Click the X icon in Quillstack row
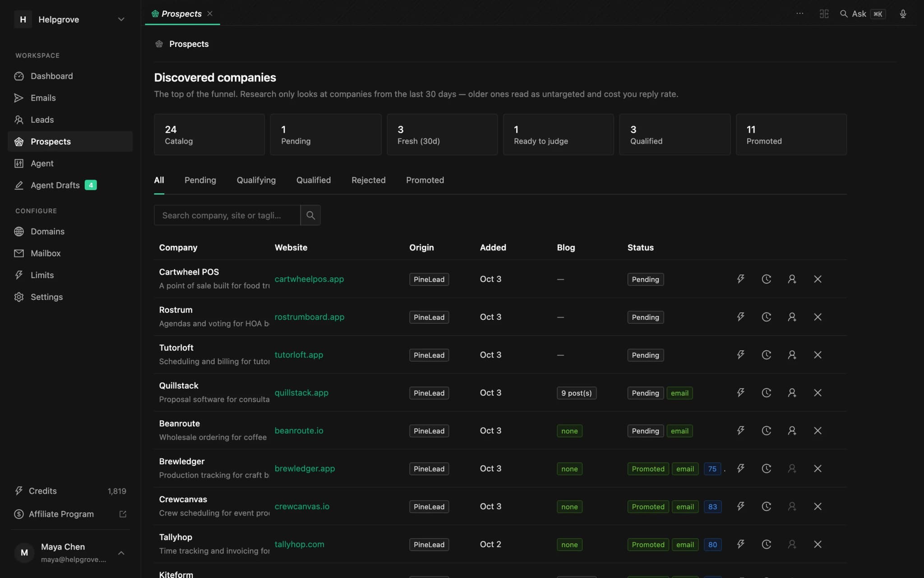The image size is (924, 578). [818, 393]
